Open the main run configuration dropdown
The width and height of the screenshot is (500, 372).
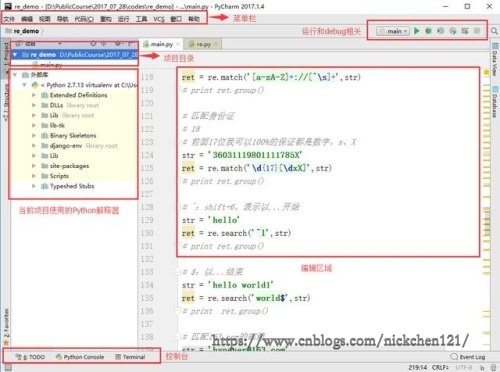tap(393, 31)
